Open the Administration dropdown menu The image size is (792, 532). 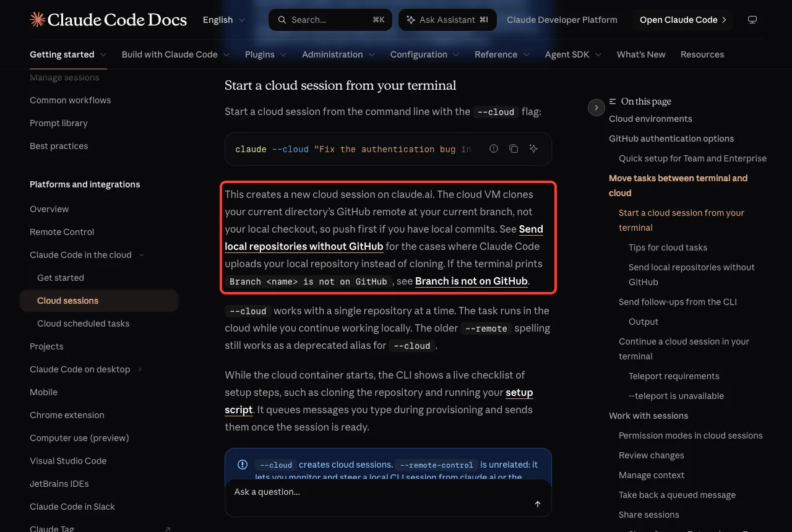pos(338,54)
